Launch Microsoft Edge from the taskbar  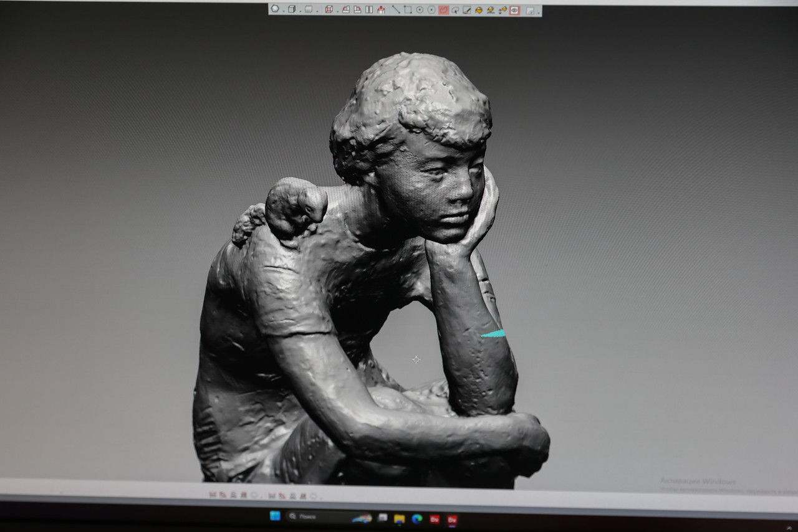416,518
